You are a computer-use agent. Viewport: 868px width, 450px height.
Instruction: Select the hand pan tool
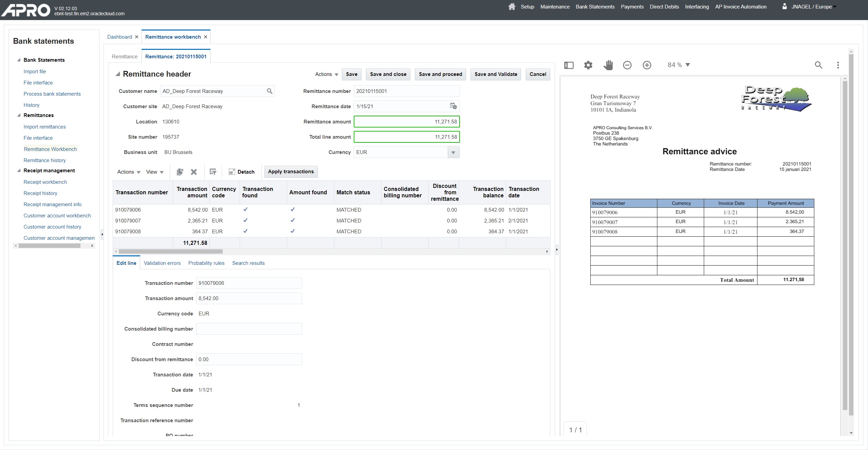[608, 65]
